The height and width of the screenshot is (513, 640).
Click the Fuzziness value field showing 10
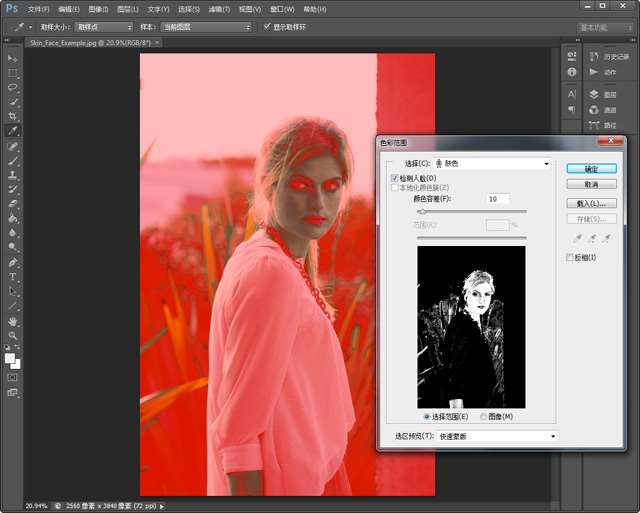tap(497, 199)
